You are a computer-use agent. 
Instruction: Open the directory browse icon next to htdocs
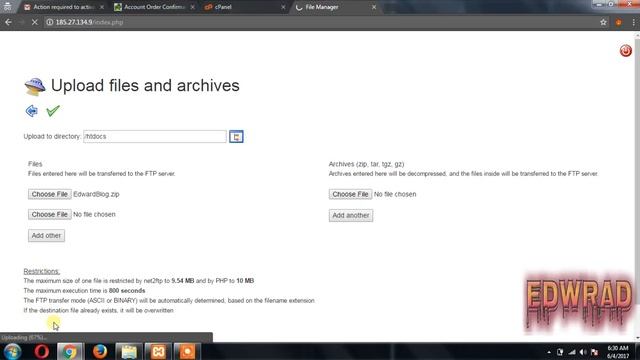coord(236,136)
